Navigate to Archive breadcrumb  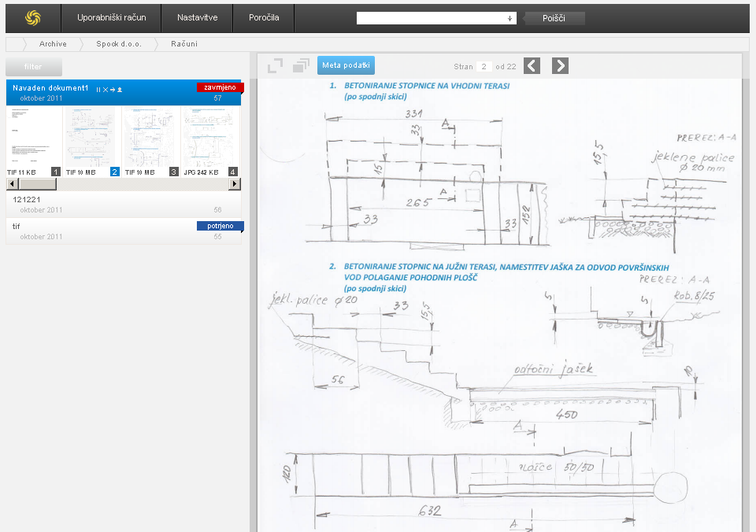click(53, 44)
